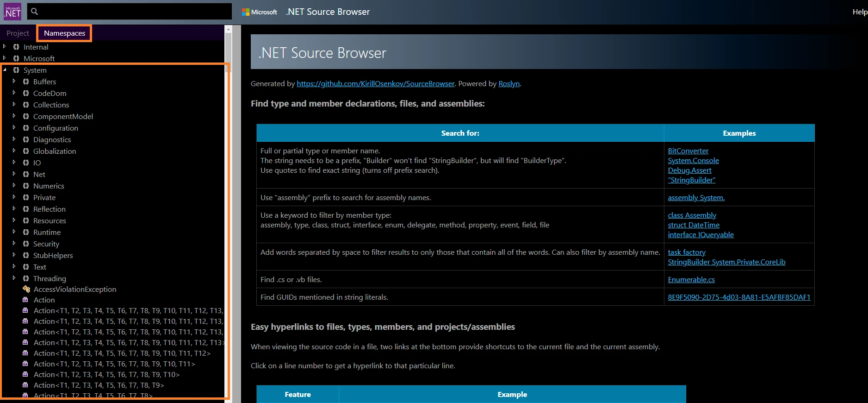Click the namespace icon beside Net

[26, 174]
